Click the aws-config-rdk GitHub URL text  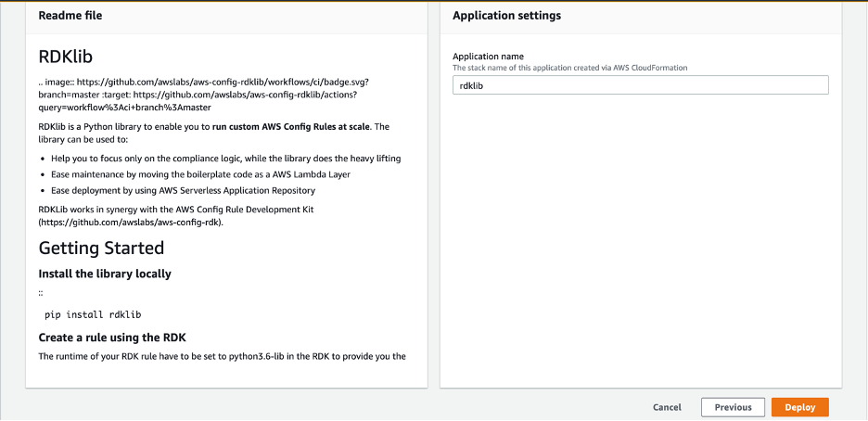[x=131, y=222]
